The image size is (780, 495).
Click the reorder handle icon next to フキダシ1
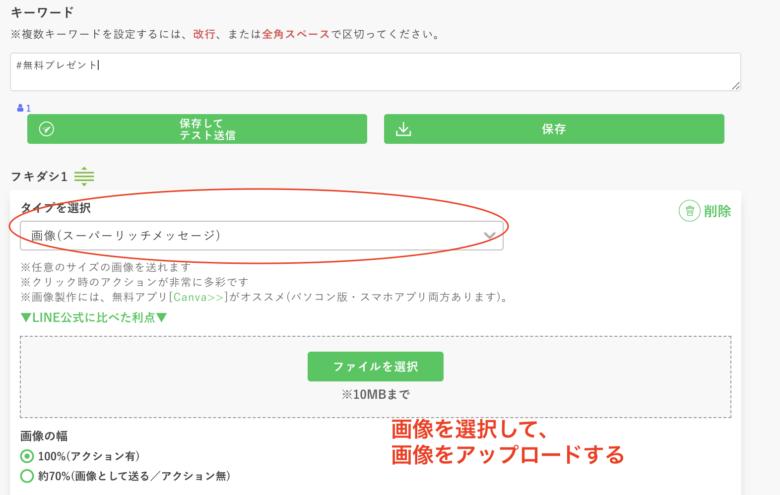click(84, 176)
